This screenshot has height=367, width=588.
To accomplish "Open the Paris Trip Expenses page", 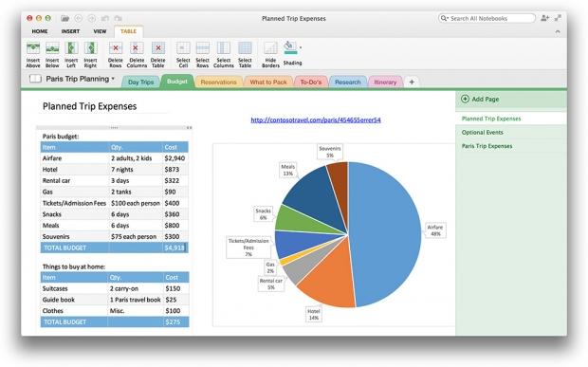I will click(x=511, y=146).
